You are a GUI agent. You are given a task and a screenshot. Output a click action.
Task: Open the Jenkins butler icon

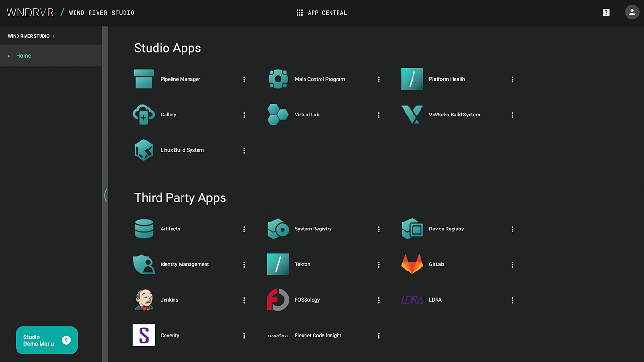[144, 300]
